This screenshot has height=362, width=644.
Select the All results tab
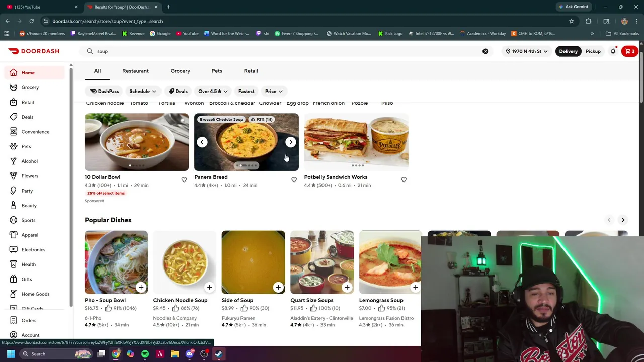(x=97, y=71)
